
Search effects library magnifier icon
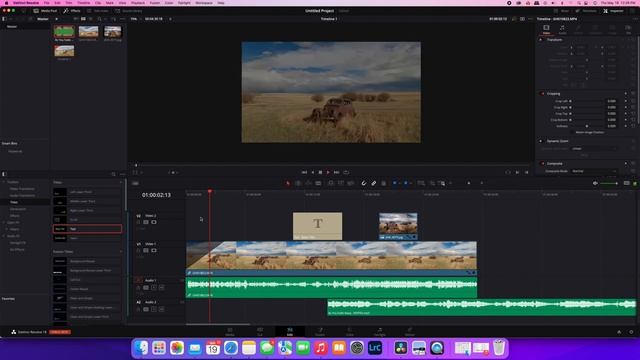113,174
